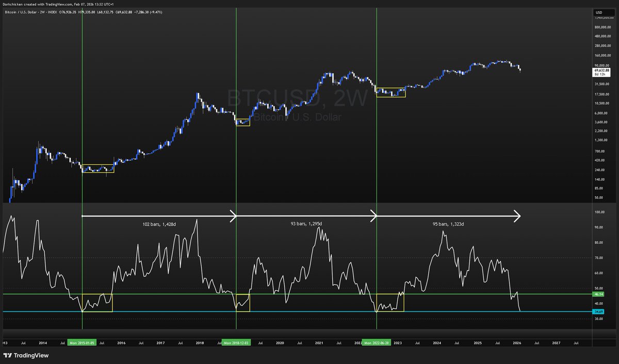This screenshot has width=619, height=364.
Task: Click the '93 bars, 1,295d' measurement label
Action: pyautogui.click(x=306, y=224)
